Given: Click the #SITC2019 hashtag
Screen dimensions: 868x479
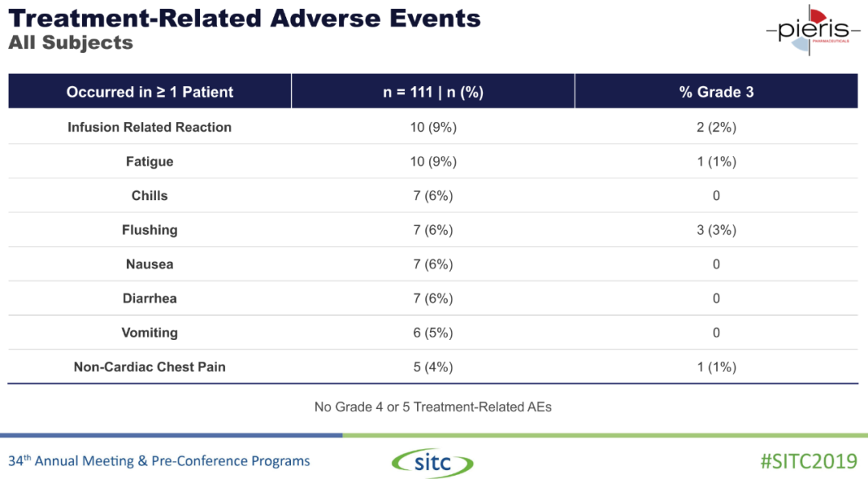Looking at the screenshot, I should (x=808, y=461).
